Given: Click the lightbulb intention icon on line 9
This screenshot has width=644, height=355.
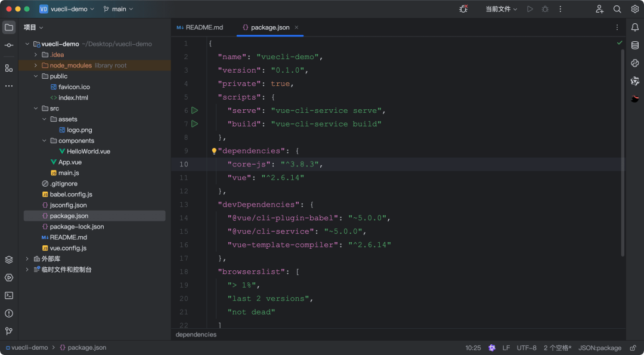Looking at the screenshot, I should [214, 151].
